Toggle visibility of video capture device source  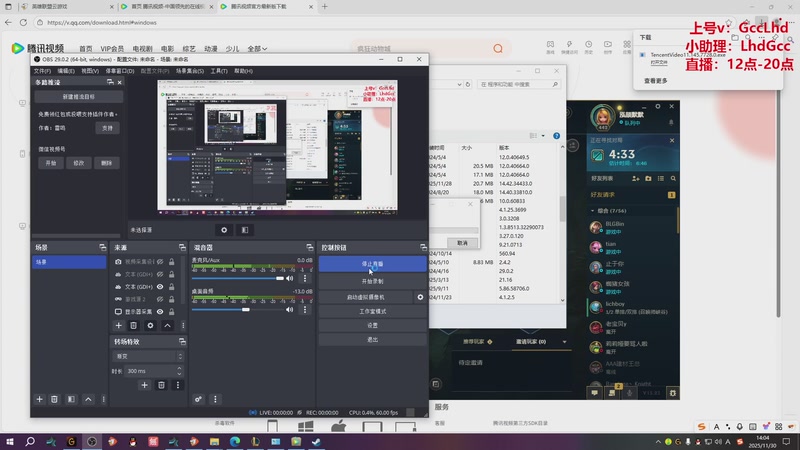pos(160,262)
